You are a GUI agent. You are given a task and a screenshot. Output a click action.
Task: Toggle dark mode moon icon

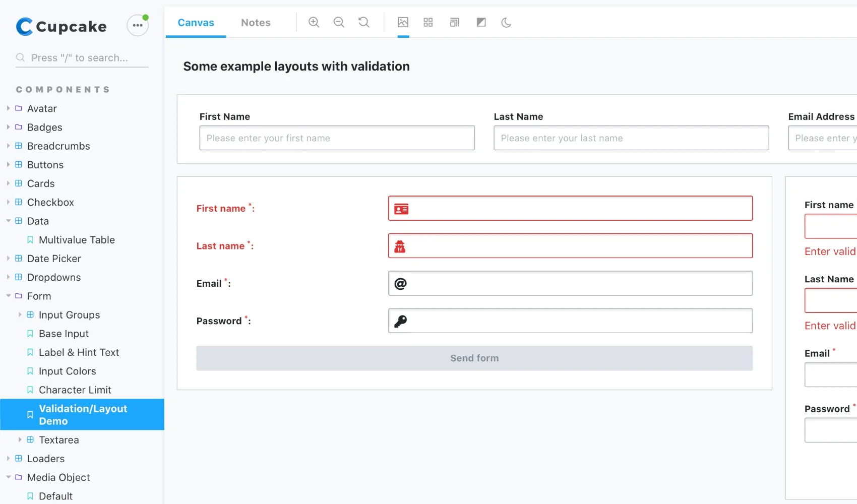[x=506, y=22]
